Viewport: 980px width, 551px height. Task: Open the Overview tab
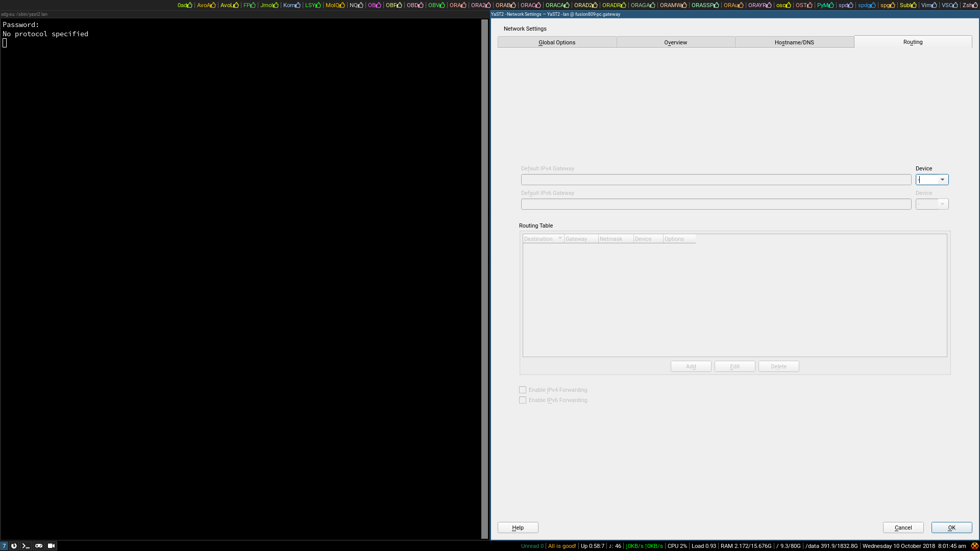tap(675, 42)
